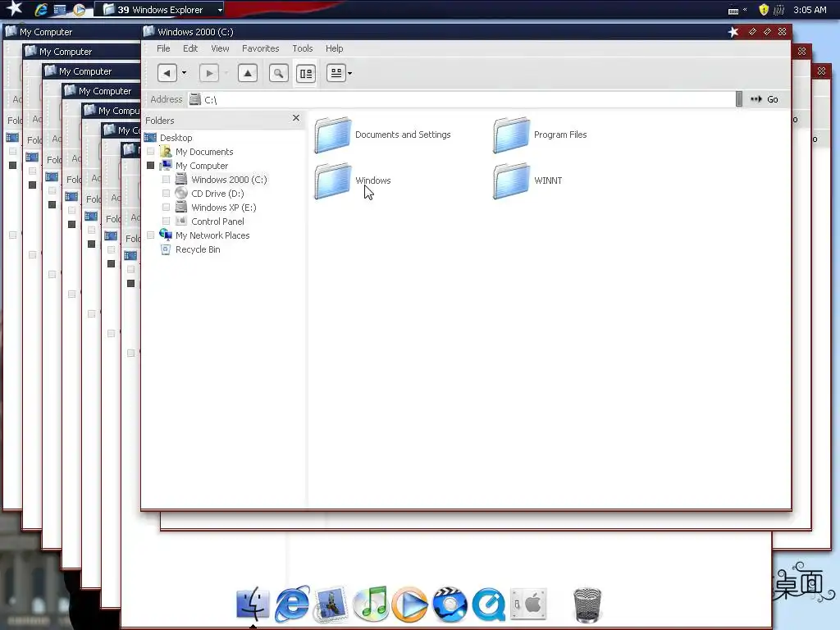Click the keyboard icon in system tray
The image size is (840, 630).
point(733,10)
